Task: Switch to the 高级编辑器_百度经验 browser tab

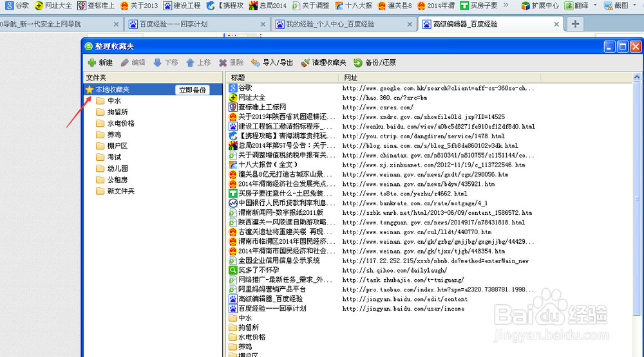Action: 491,24
